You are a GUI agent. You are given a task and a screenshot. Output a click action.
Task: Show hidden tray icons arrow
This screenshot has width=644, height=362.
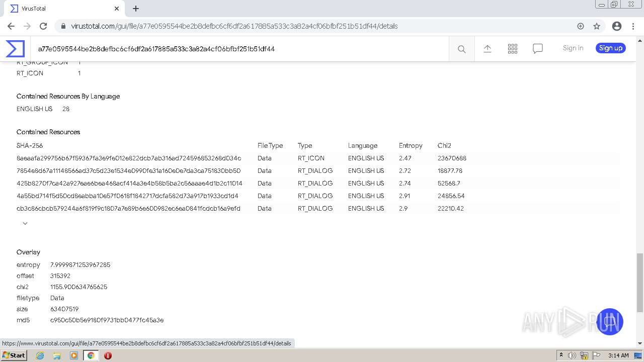(561, 355)
